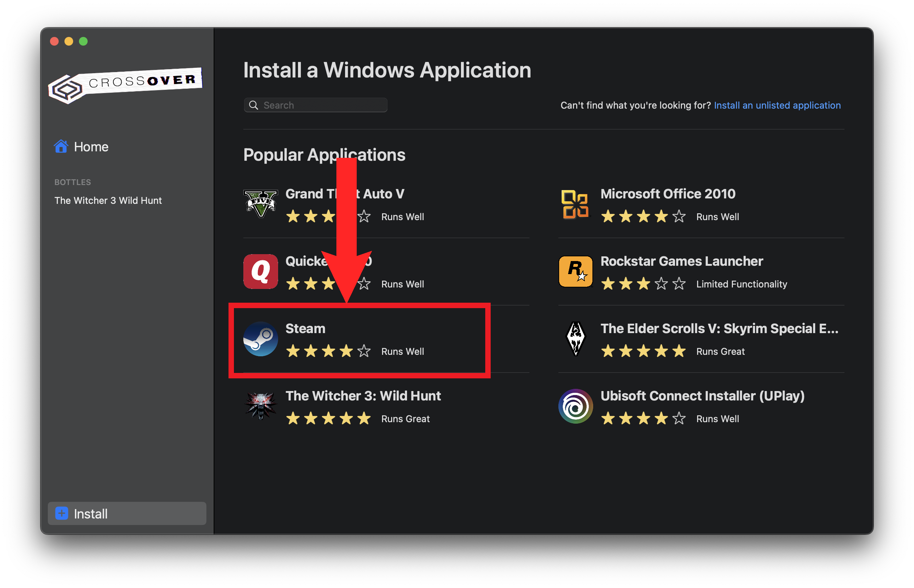Viewport: 914px width, 588px height.
Task: Click the Quicken red Q icon
Action: coord(260,272)
